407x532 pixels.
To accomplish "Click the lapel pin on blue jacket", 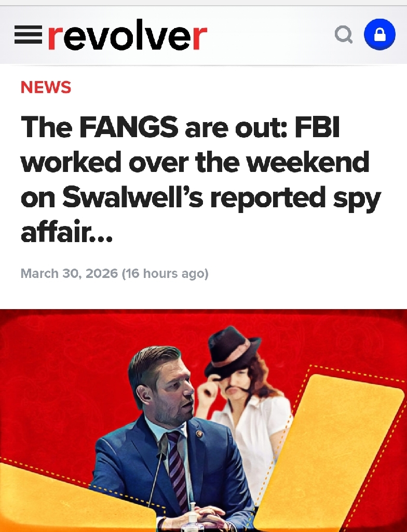I will [x=199, y=434].
